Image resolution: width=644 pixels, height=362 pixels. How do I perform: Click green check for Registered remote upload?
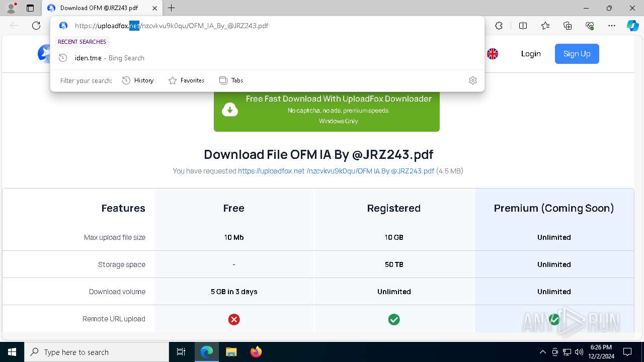pos(394,319)
